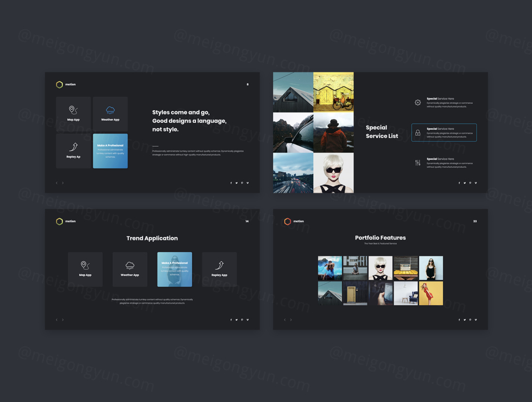Open Pinterest icon on Special Service slide
Screen dimensions: 532x402
(x=470, y=183)
